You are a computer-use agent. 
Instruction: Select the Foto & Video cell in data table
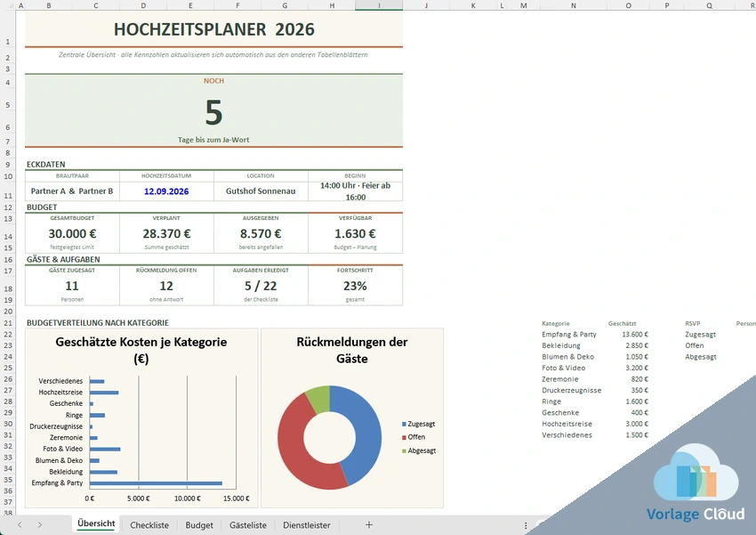click(563, 368)
